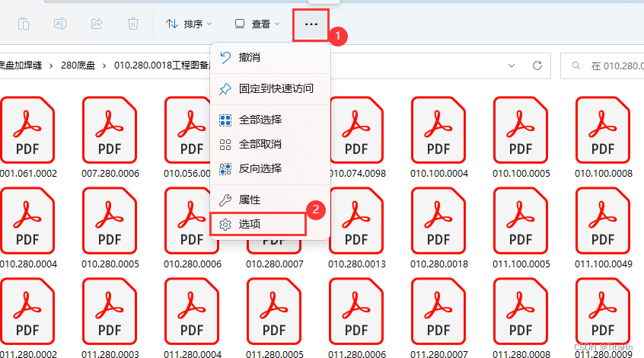
Task: Select PDF file 011.280.0006
Action: click(356, 318)
